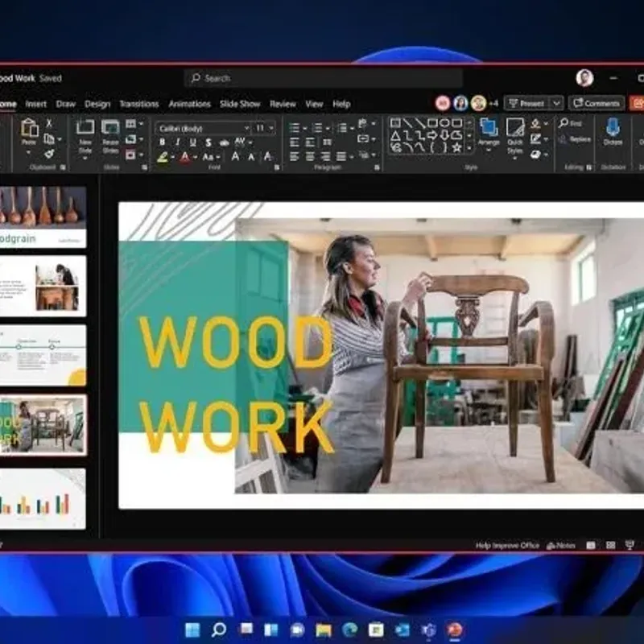Click the Copy icon in Clipboard group
This screenshot has width=644, height=644.
(x=49, y=138)
